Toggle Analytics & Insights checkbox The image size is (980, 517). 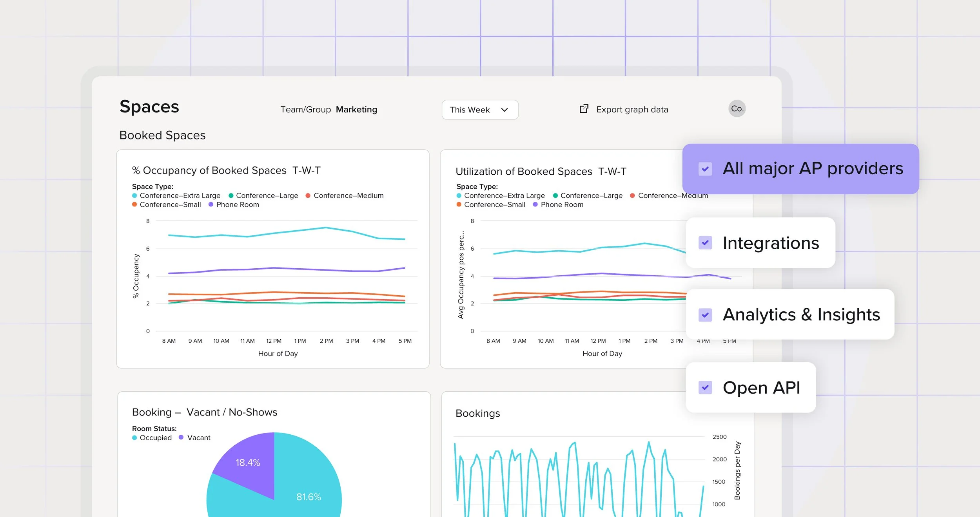click(x=705, y=315)
